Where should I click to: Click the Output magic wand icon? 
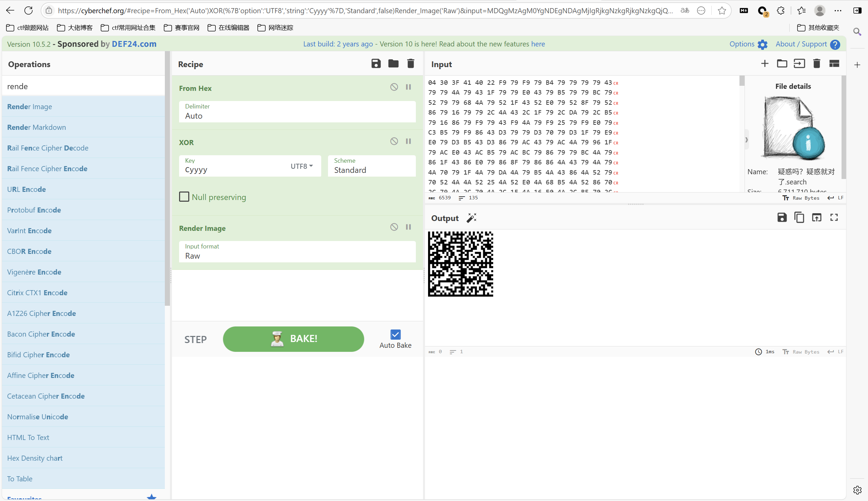point(471,218)
